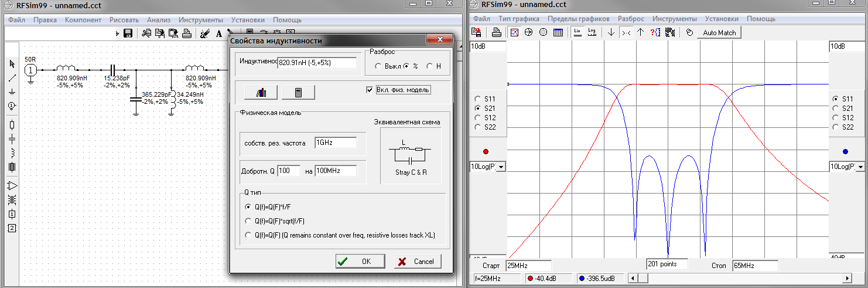Image resolution: width=868 pixels, height=288 pixels.
Task: Click the red question mark brace icon
Action: (x=655, y=32)
